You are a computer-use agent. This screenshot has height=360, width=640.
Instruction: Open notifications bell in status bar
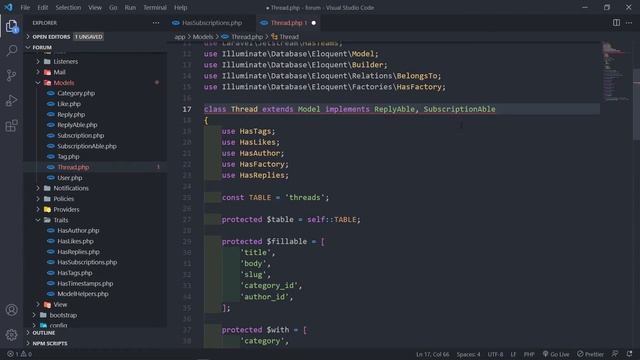pyautogui.click(x=629, y=354)
